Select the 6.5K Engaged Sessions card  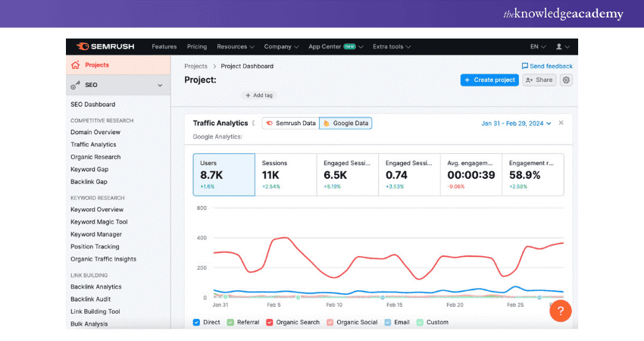click(x=348, y=174)
